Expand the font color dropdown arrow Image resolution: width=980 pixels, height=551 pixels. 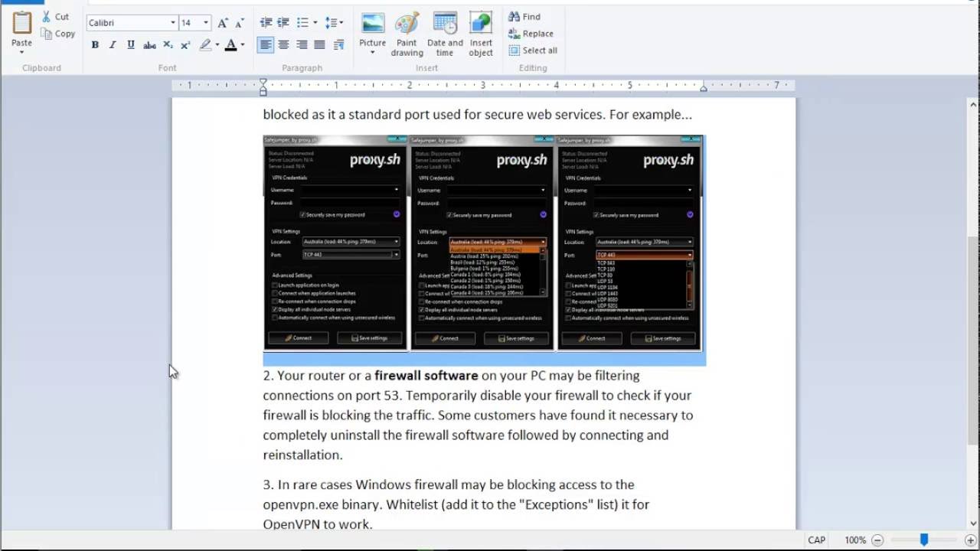pos(243,45)
